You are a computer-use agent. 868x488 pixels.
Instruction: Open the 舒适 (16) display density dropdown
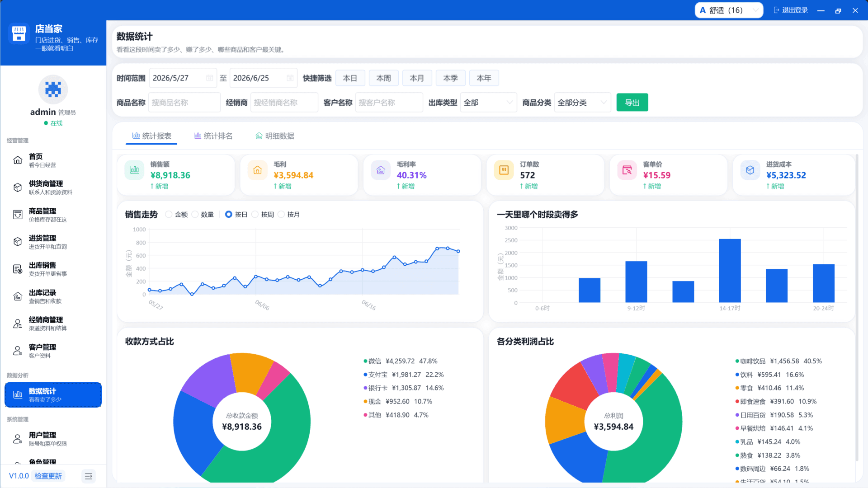pyautogui.click(x=729, y=10)
